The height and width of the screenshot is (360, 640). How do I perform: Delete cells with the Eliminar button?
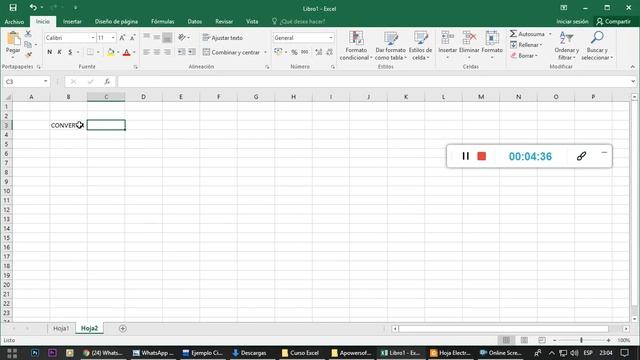tap(469, 46)
